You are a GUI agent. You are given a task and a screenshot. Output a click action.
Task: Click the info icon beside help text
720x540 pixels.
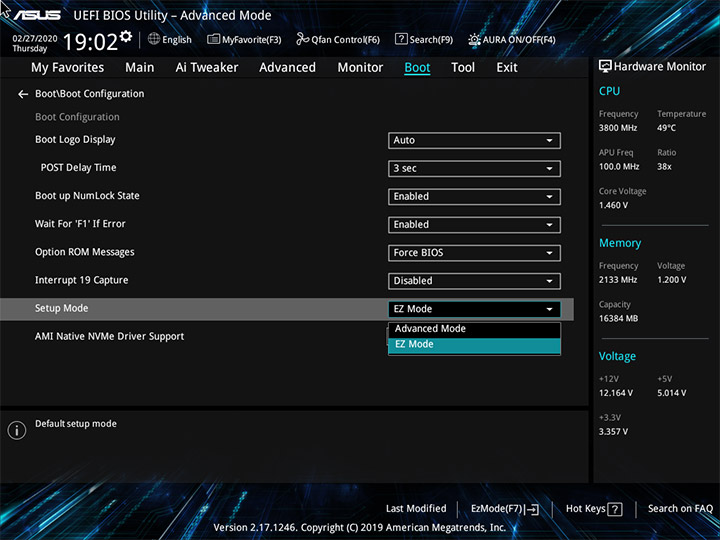[x=17, y=430]
